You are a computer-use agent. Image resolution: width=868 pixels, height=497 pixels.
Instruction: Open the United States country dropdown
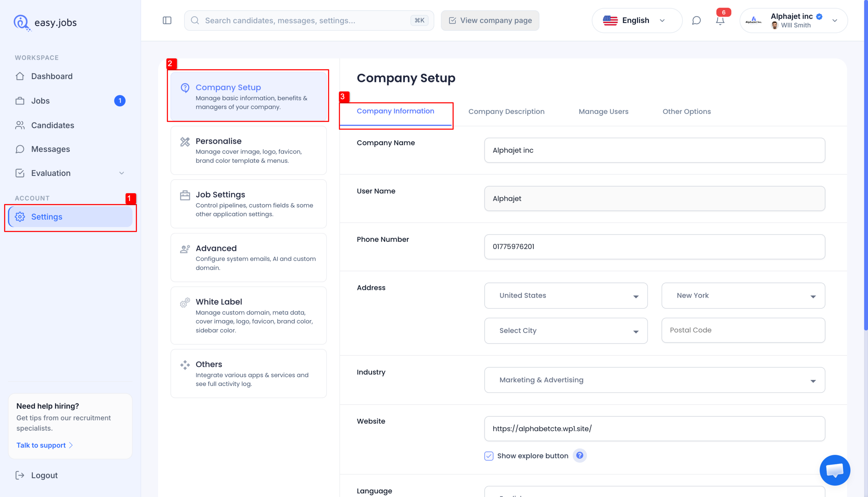(x=566, y=296)
